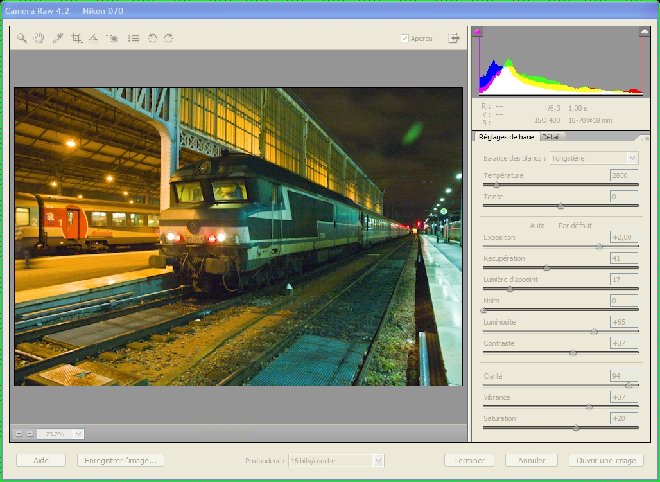Click the Contraste slider handle
This screenshot has width=660, height=482.
pyautogui.click(x=572, y=353)
